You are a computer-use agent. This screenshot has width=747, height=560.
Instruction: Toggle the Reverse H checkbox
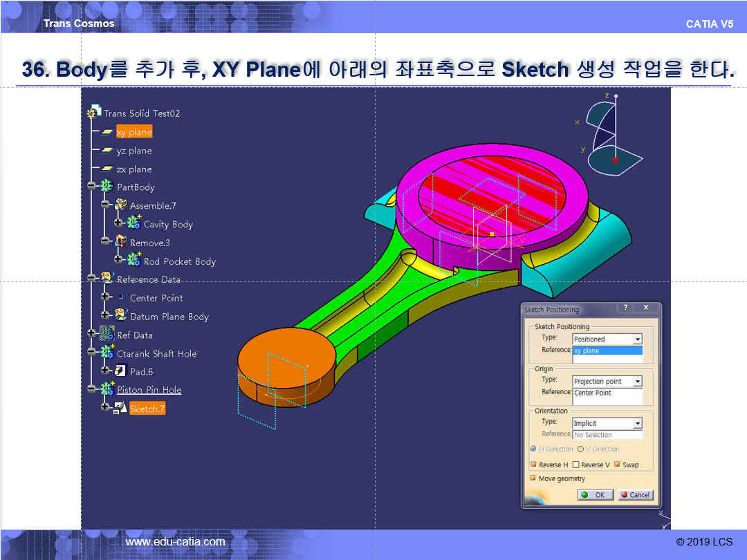pyautogui.click(x=533, y=465)
